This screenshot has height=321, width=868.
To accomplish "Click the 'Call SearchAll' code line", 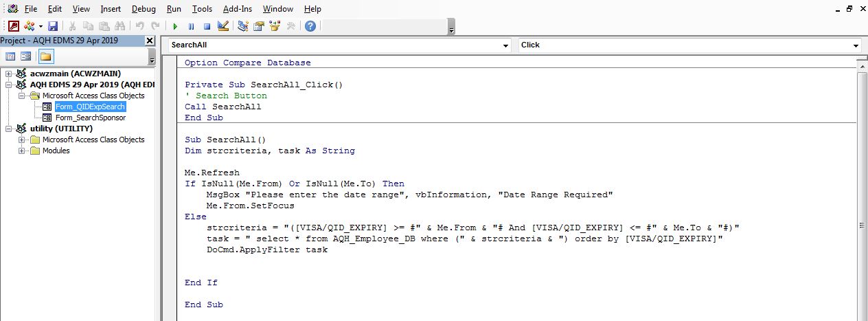I will point(223,107).
